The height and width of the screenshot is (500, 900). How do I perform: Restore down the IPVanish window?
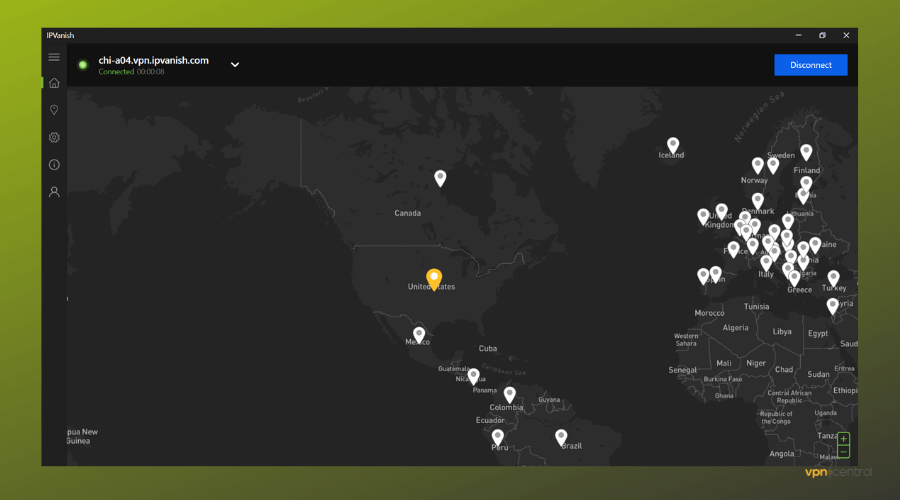(x=822, y=36)
